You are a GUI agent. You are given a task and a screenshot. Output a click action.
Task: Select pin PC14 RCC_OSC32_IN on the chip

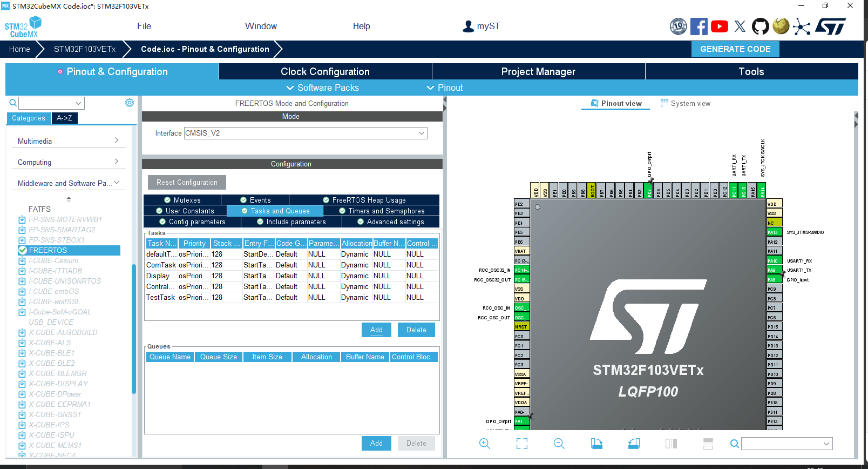pos(522,270)
